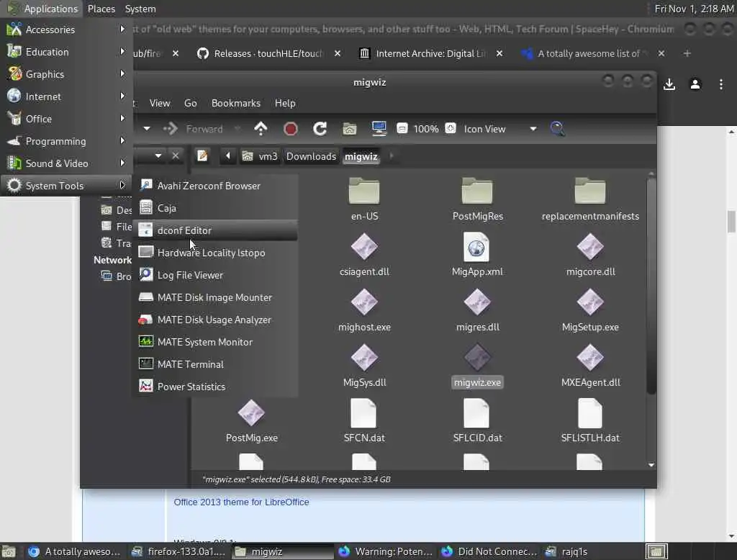Open Chromium downloads icon

[x=669, y=85]
